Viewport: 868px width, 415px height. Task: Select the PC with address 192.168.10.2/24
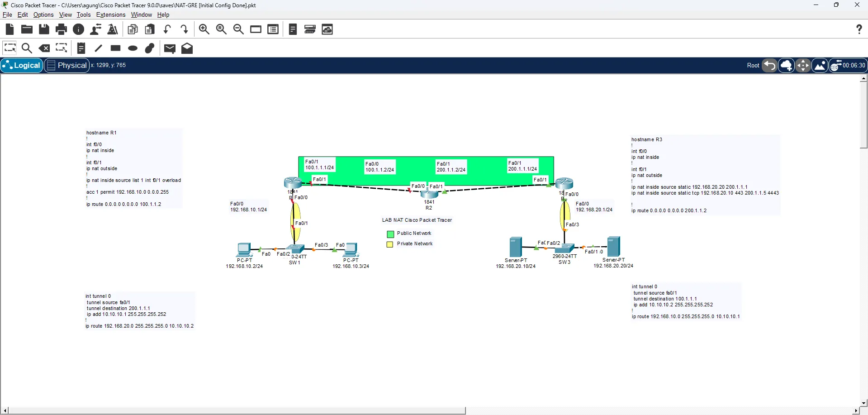pos(244,250)
